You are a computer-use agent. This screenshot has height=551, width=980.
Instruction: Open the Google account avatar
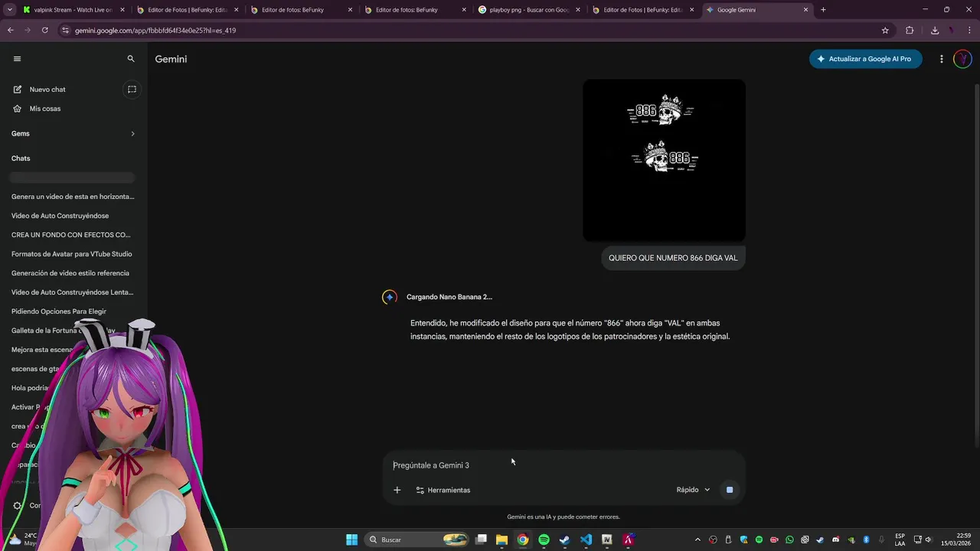[x=962, y=59]
